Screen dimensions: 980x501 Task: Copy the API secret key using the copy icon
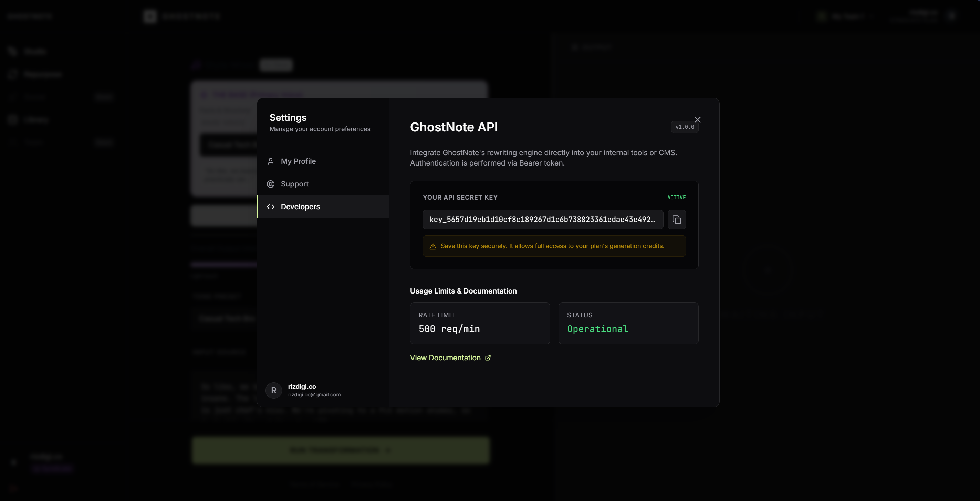676,220
